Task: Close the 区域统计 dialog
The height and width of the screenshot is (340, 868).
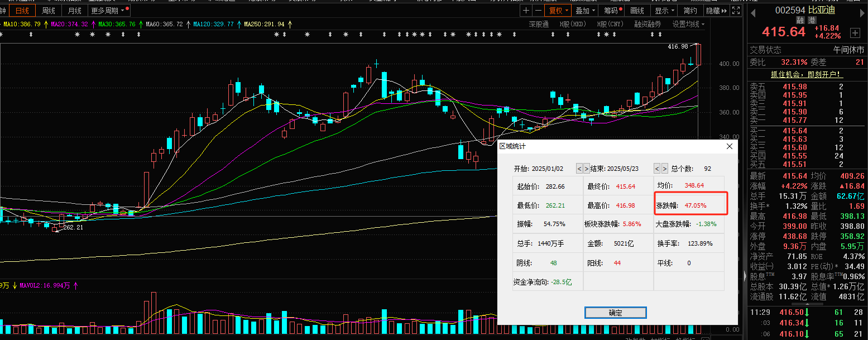Action: [x=729, y=146]
